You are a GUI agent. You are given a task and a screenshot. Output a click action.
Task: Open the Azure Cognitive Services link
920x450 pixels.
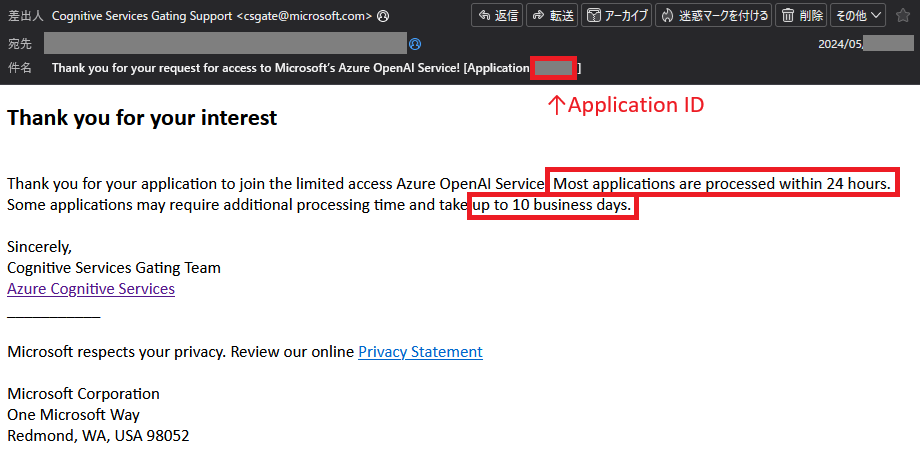click(91, 289)
